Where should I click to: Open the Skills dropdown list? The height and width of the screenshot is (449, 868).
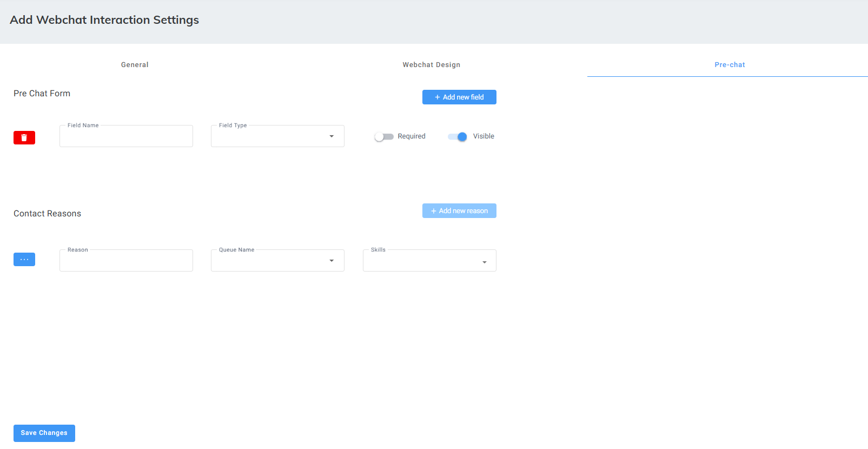coord(429,261)
